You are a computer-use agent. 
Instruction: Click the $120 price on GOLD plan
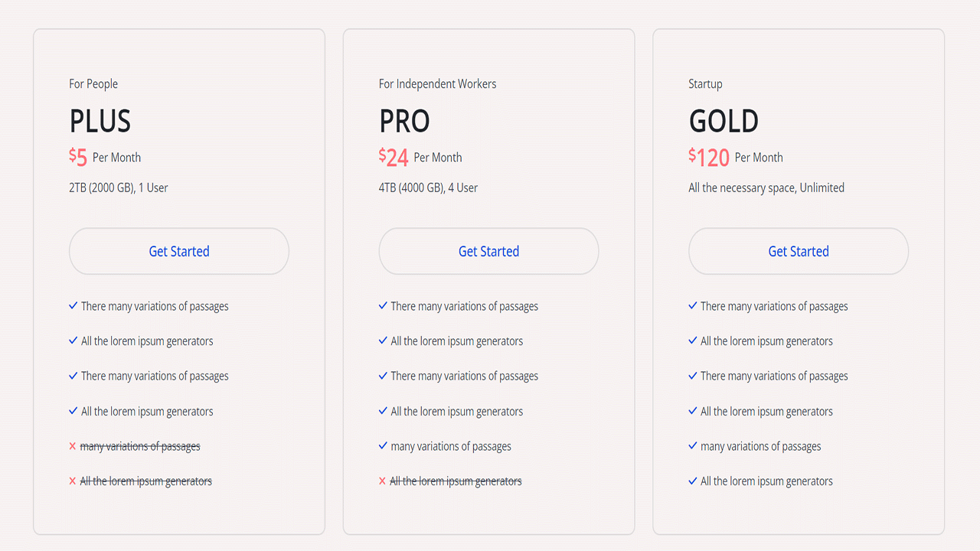(709, 156)
